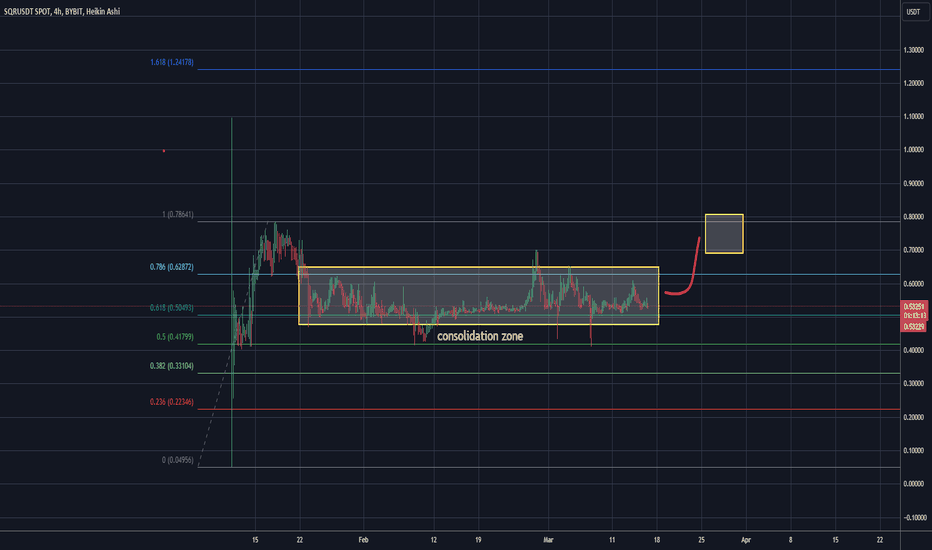Click the Feb label on time axis
The height and width of the screenshot is (550, 932).
[x=363, y=540]
